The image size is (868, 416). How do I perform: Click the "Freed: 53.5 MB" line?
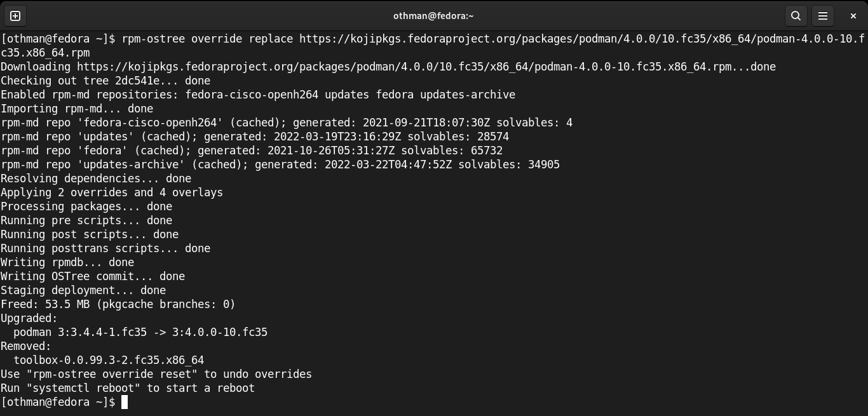118,304
